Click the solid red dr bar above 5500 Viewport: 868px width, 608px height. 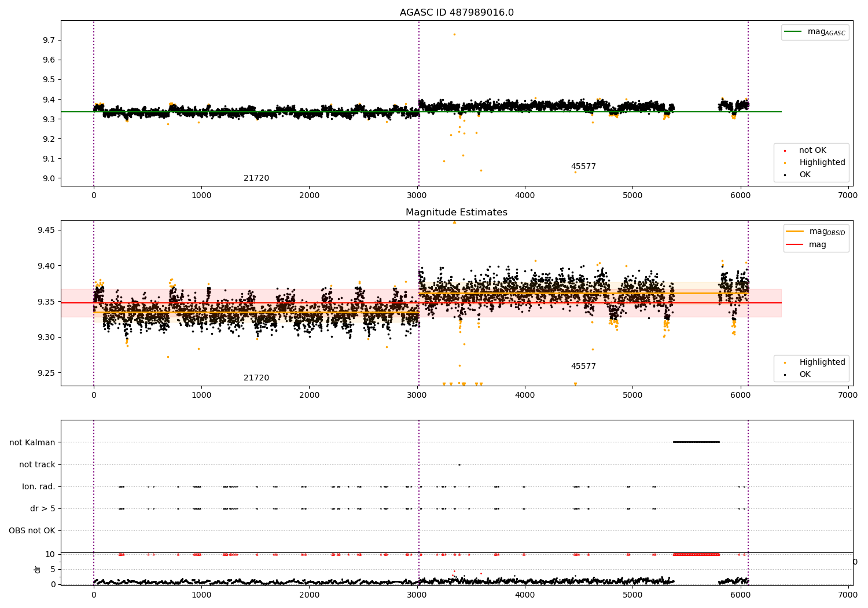(696, 555)
